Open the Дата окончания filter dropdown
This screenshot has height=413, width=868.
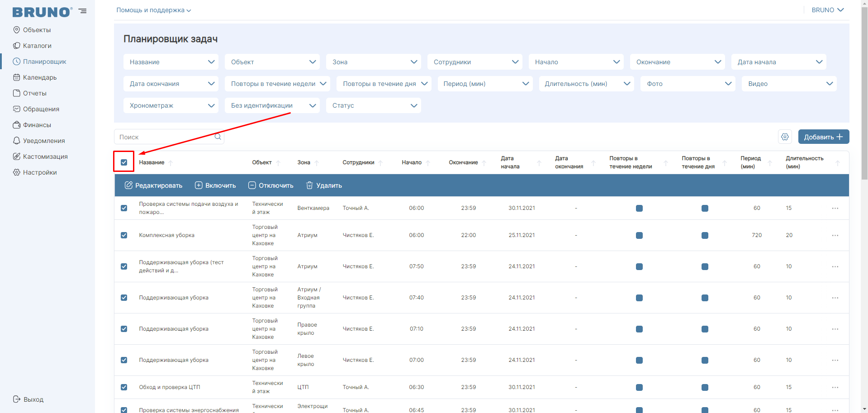[171, 84]
